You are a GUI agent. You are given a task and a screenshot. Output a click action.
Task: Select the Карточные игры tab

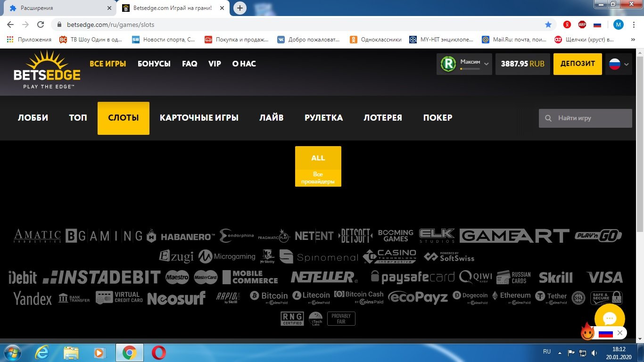point(199,118)
